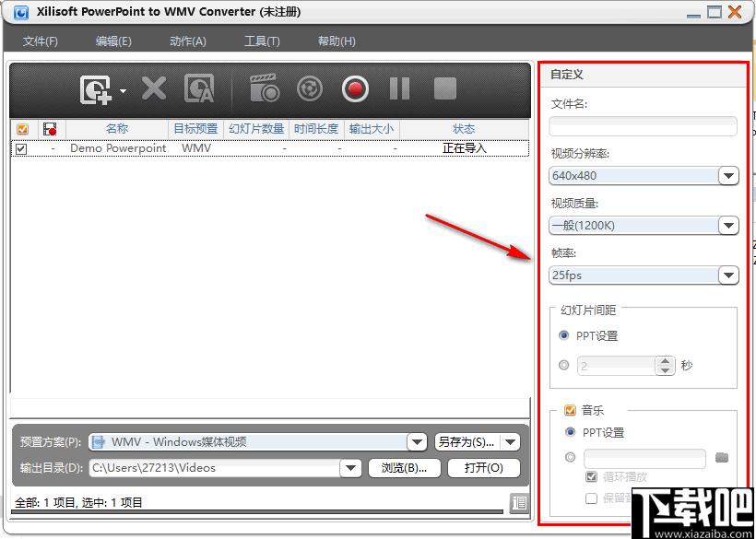The image size is (756, 539).
Task: Click the circular aperture toolbar icon
Action: (x=310, y=88)
